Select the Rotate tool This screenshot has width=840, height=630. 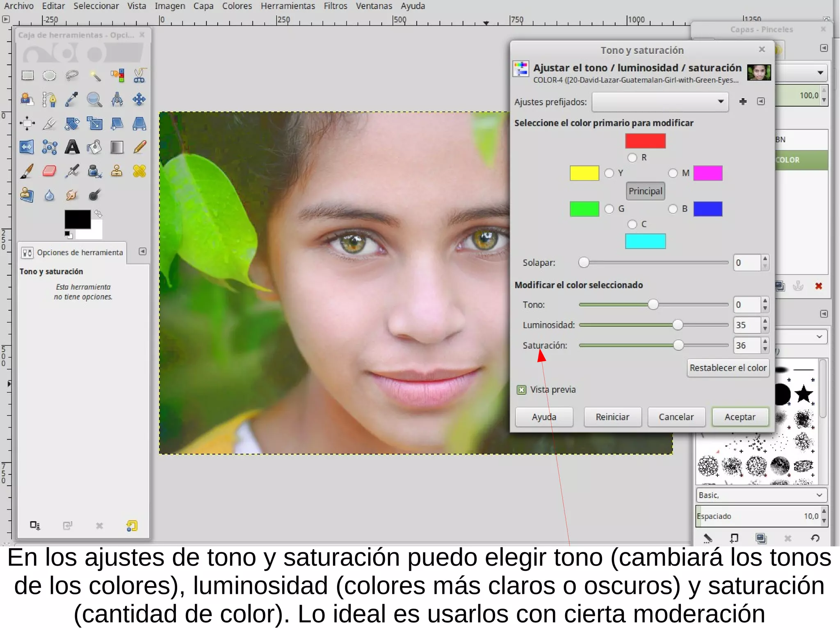pos(72,123)
